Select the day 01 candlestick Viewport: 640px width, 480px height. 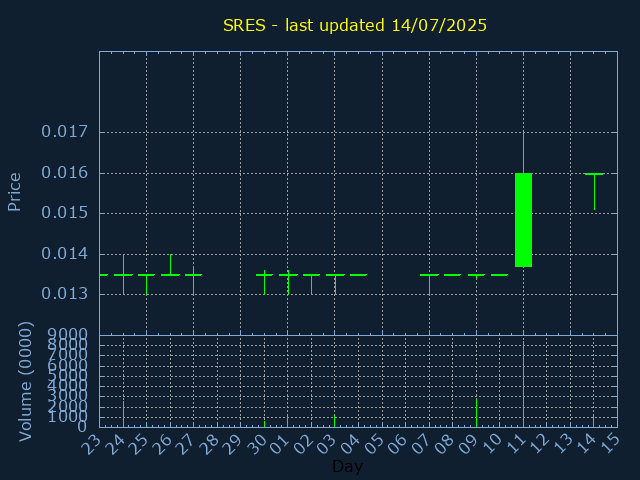(288, 282)
